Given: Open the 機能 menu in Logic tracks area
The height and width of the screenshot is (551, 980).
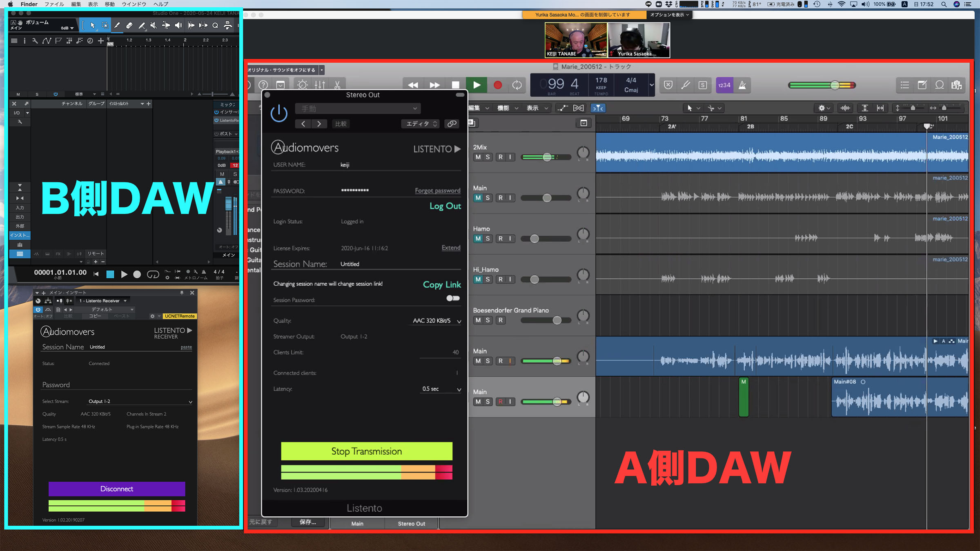Looking at the screenshot, I should pos(508,108).
